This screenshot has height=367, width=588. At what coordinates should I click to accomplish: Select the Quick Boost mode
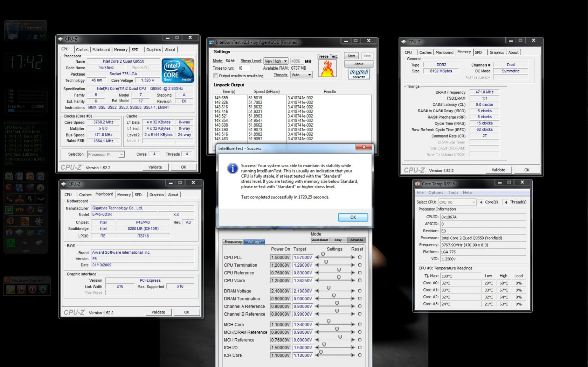tap(320, 240)
